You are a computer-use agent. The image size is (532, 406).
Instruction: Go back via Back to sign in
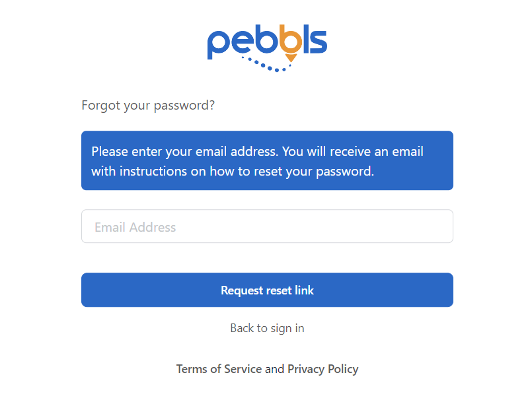[x=267, y=328]
